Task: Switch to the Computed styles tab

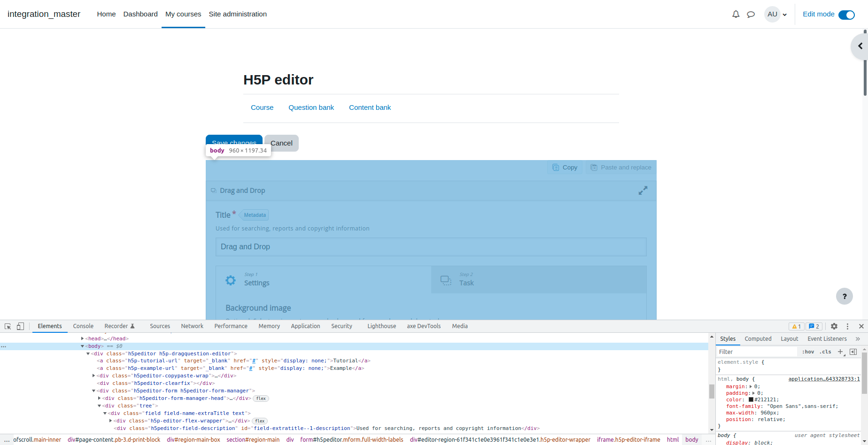Action: pos(758,339)
